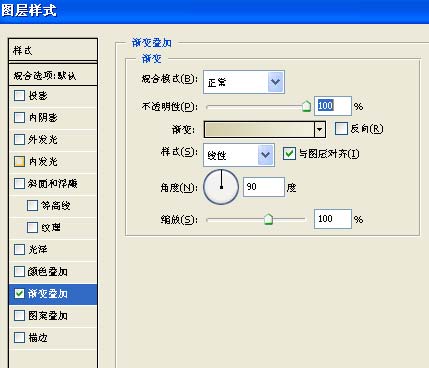
Task: Click the 缩放 scale percentage field
Action: tap(333, 219)
